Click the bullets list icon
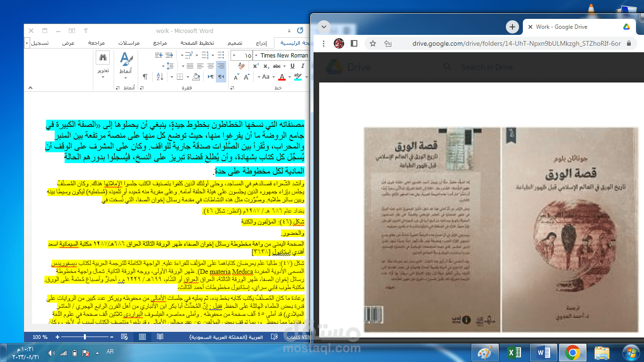 pos(221,55)
